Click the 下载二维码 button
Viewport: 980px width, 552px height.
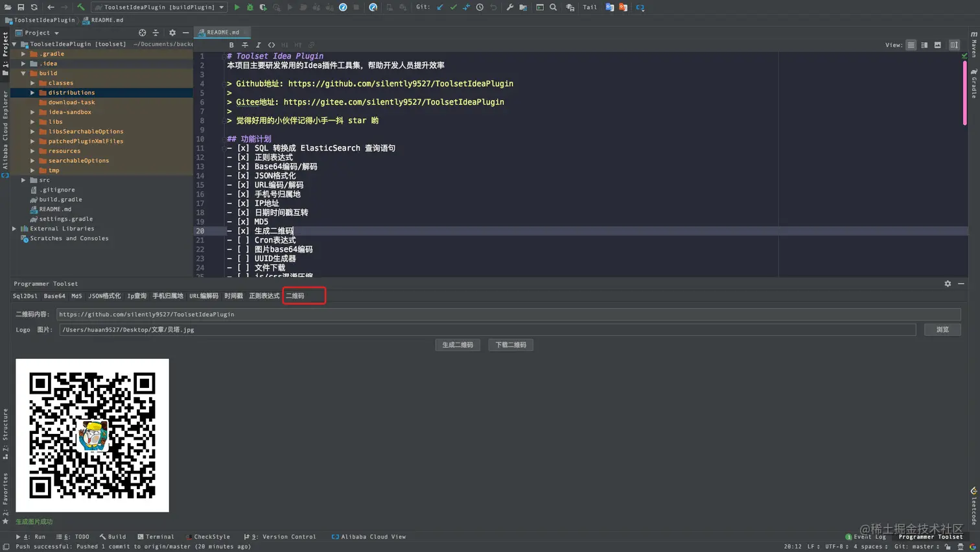click(511, 345)
